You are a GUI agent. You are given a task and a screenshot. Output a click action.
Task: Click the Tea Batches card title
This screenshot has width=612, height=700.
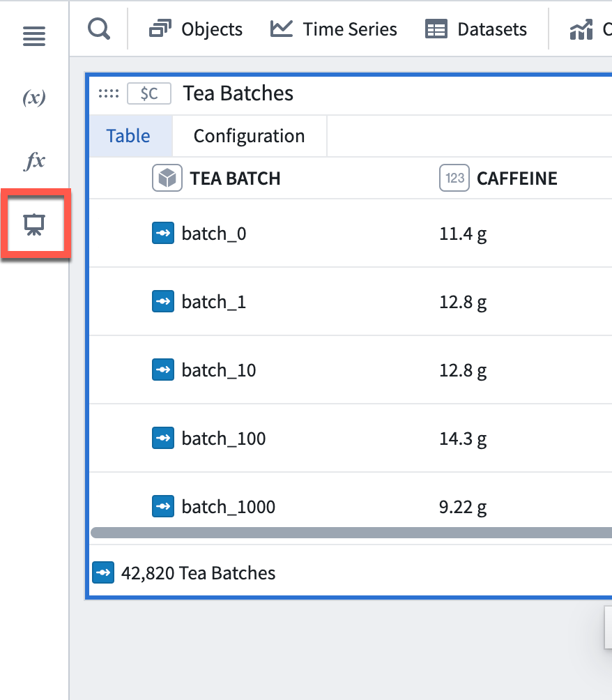tap(238, 93)
